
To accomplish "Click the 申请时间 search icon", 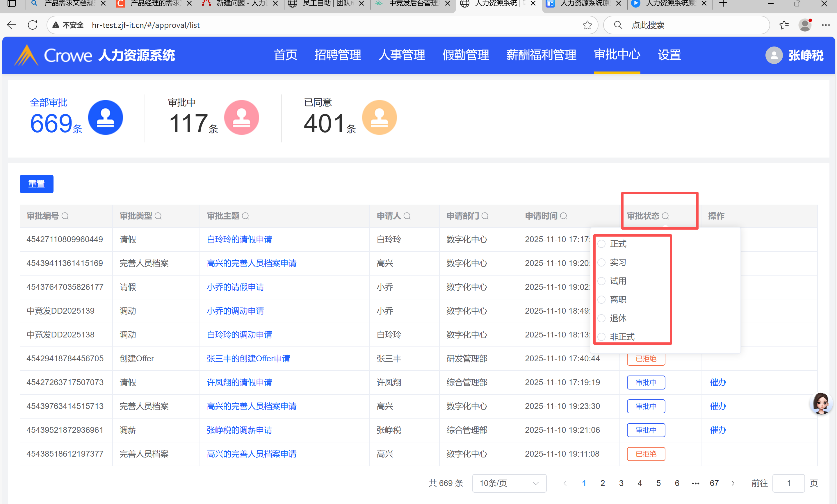I will (x=564, y=216).
